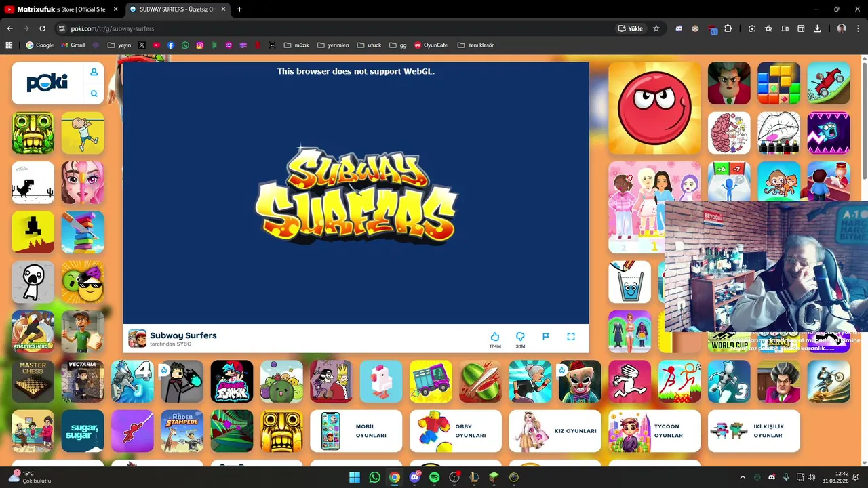This screenshot has width=868, height=488.
Task: Open the X (Twitter) bookmark icon
Action: click(x=142, y=45)
